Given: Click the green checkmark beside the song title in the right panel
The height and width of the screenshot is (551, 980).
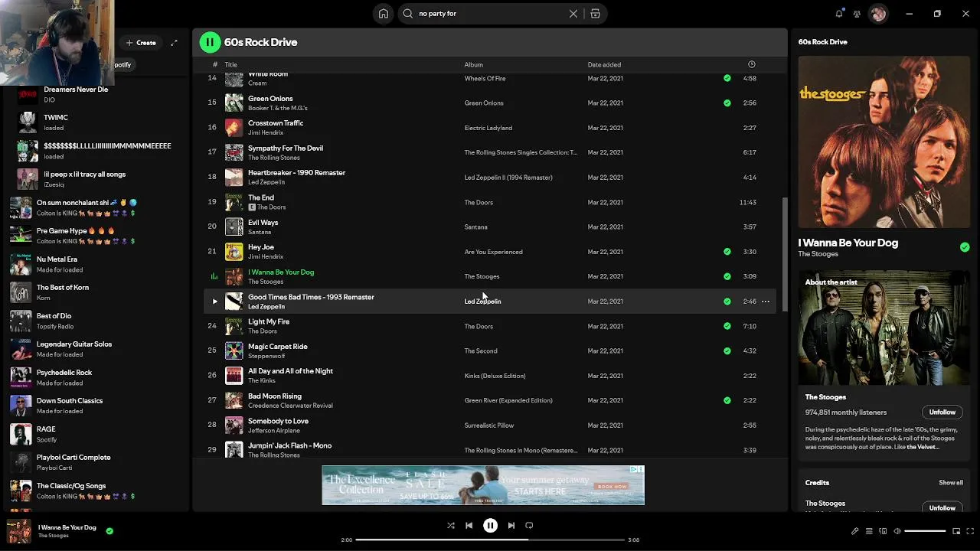Looking at the screenshot, I should click(965, 247).
